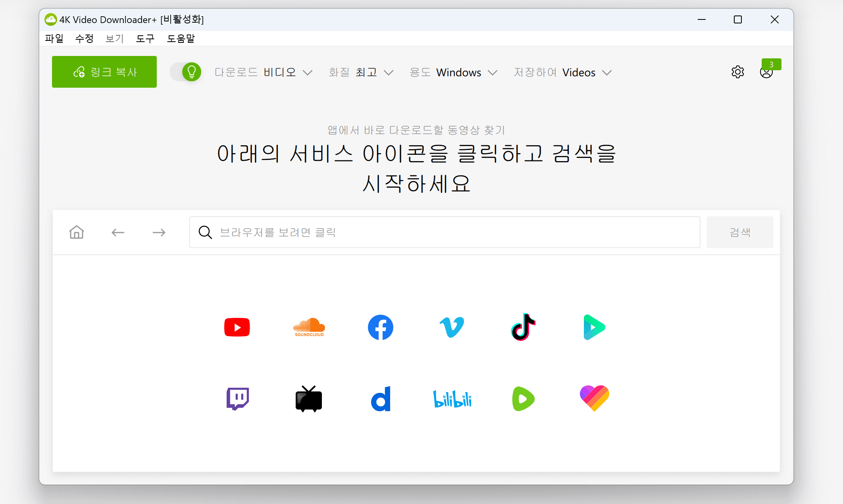This screenshot has width=843, height=504.
Task: Expand the 다운로드 비디오 dropdown
Action: pos(264,72)
